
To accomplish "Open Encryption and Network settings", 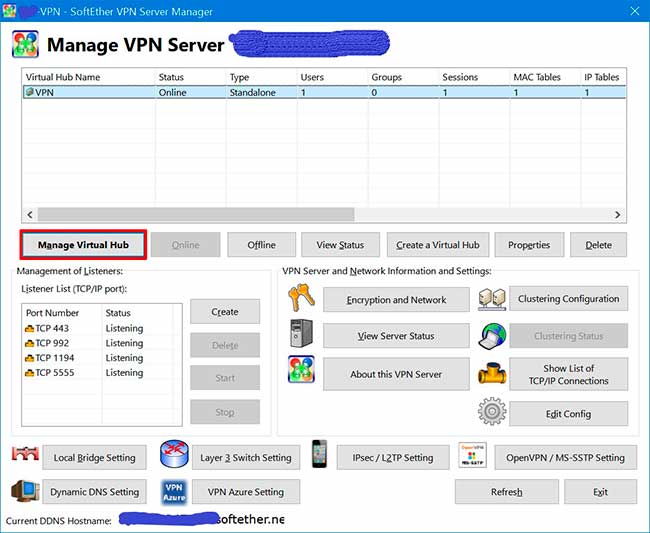I will pos(396,300).
